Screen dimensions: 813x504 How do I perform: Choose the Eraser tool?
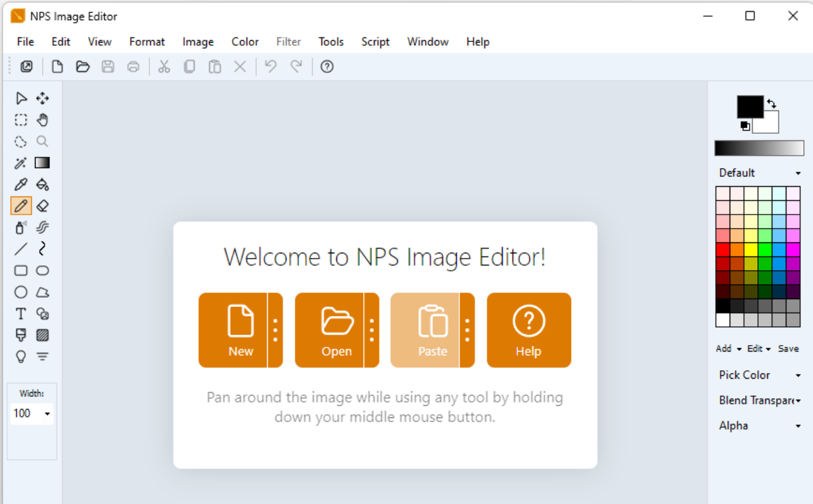[x=42, y=205]
